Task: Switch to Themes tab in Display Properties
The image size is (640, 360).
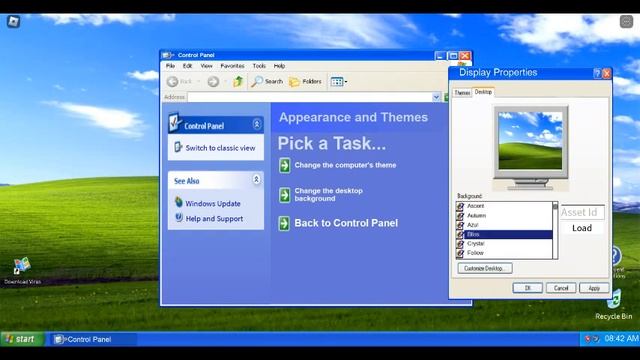Action: point(462,93)
